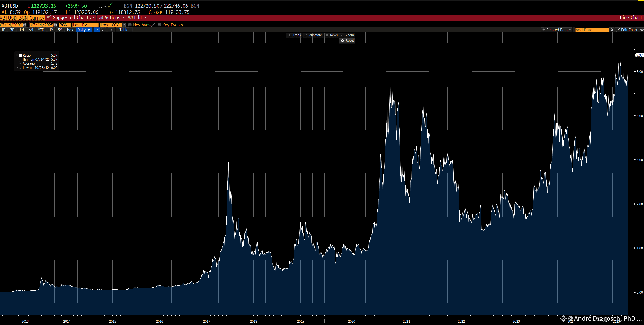Select the bar chart type icon
This screenshot has width=644, height=325.
103,30
